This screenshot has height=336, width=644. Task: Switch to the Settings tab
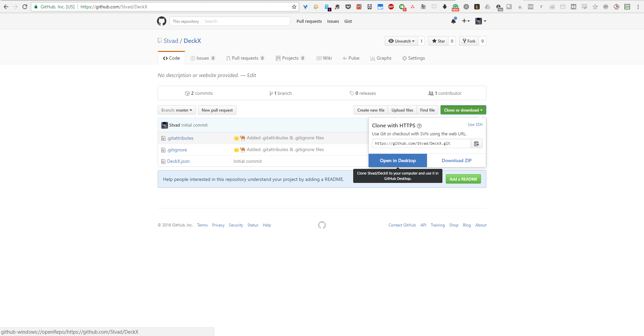pyautogui.click(x=414, y=58)
